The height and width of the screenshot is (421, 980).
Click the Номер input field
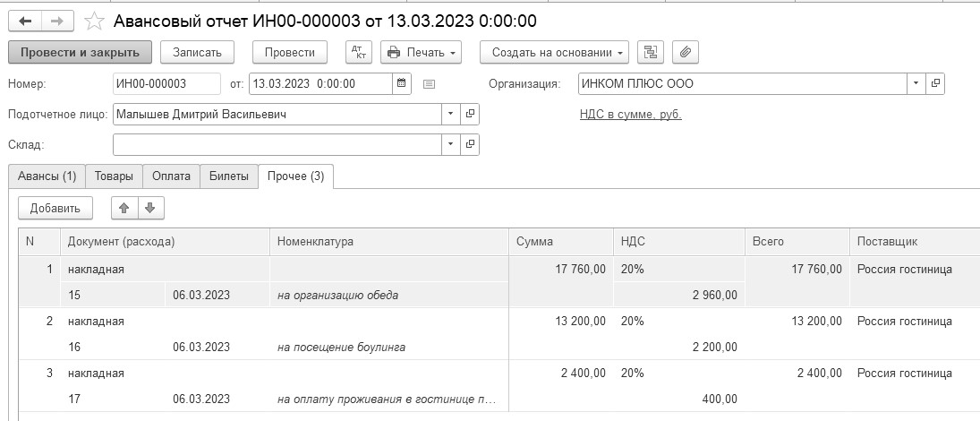(166, 84)
